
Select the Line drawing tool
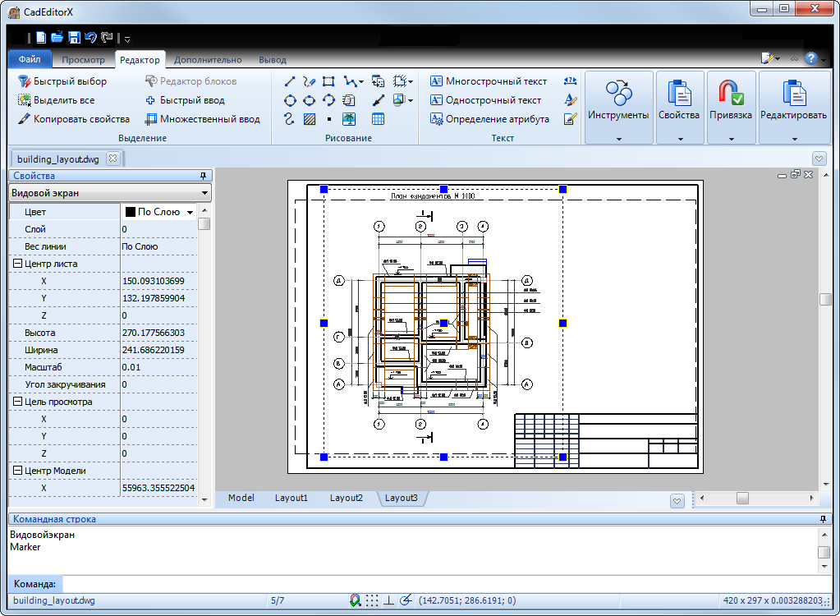pos(290,81)
